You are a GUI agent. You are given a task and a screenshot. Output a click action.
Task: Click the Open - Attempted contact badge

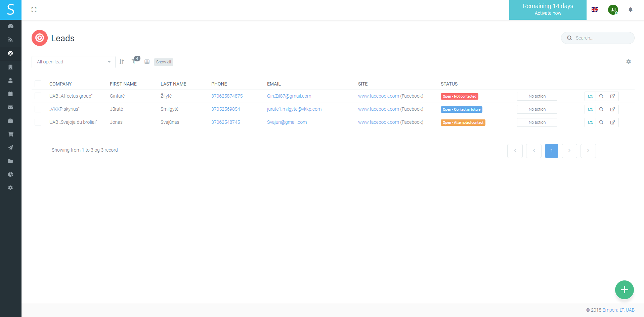[x=463, y=122]
